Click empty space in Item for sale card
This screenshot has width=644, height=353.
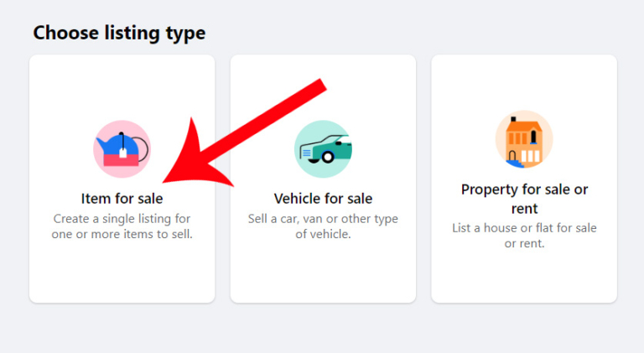click(x=122, y=273)
